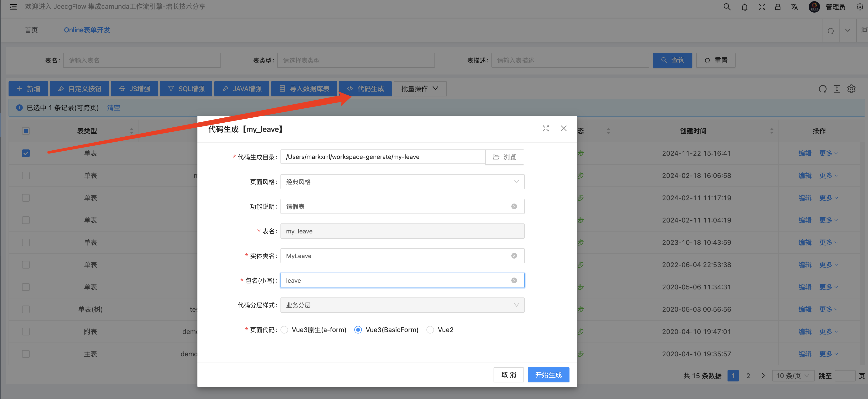868x399 pixels.
Task: Open table column settings gear icon
Action: [x=851, y=89]
